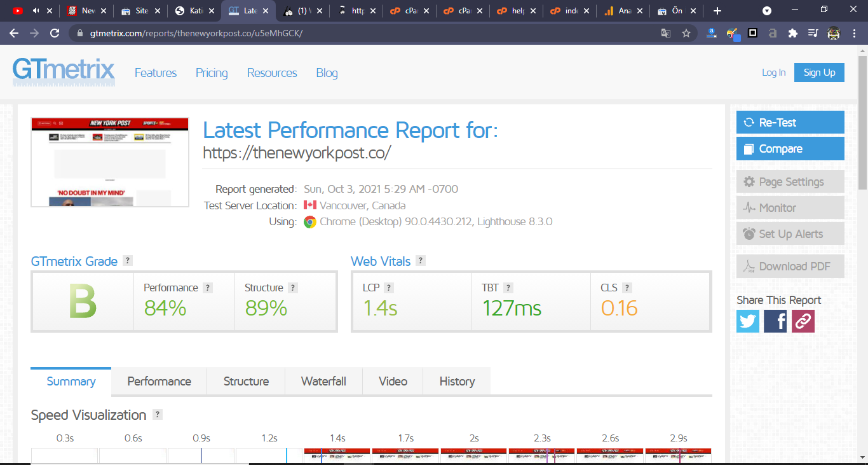Click the Monitor button

(790, 208)
